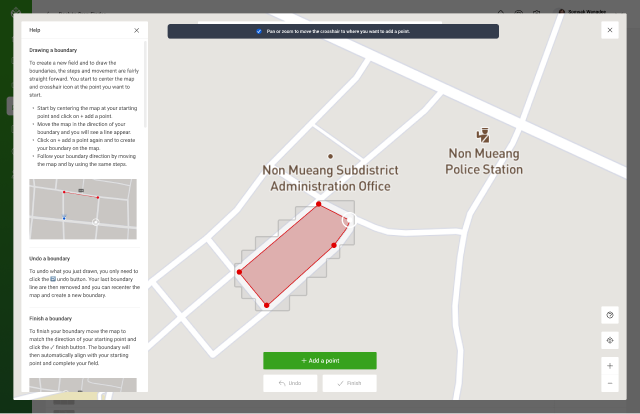Toggle the pan or zoom crosshair hint checkbox

pos(259,31)
